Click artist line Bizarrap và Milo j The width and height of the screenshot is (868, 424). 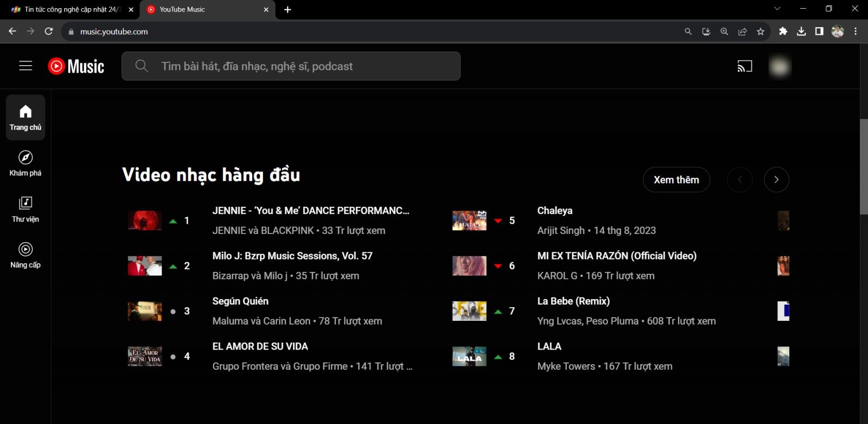tap(250, 276)
